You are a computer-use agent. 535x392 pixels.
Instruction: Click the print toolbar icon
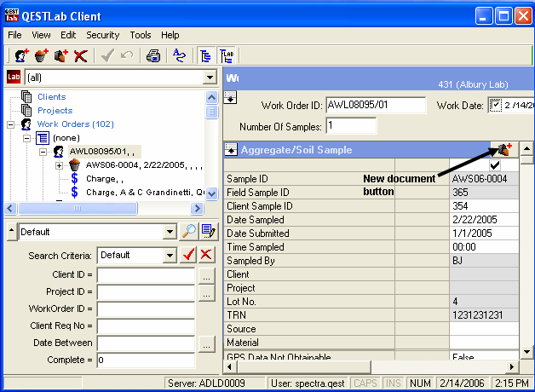(153, 56)
